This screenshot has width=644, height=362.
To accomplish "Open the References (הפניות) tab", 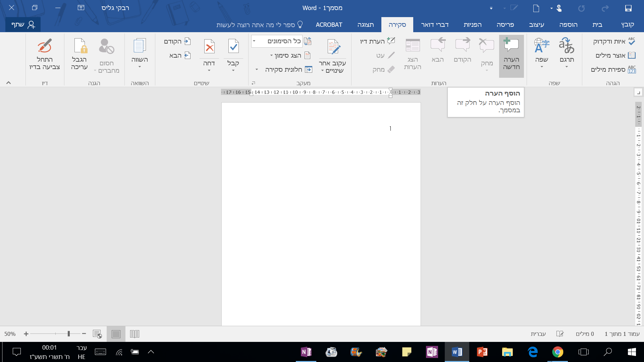I will pos(472,25).
